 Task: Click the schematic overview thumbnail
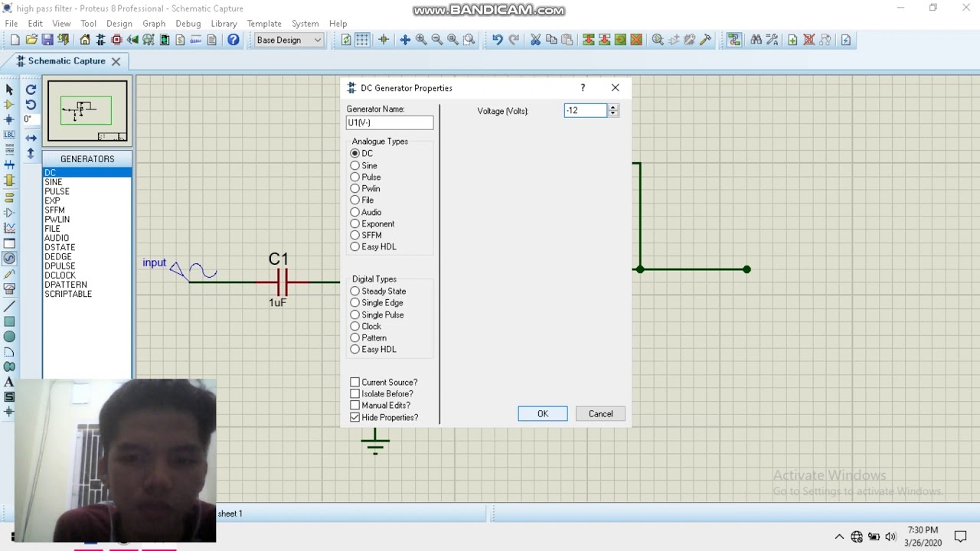click(x=87, y=112)
